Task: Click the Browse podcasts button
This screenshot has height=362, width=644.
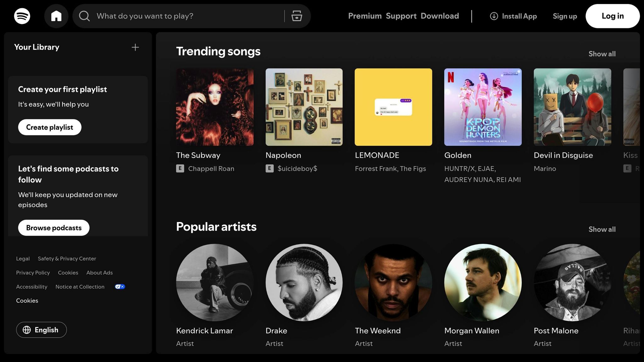Action: coord(54,228)
